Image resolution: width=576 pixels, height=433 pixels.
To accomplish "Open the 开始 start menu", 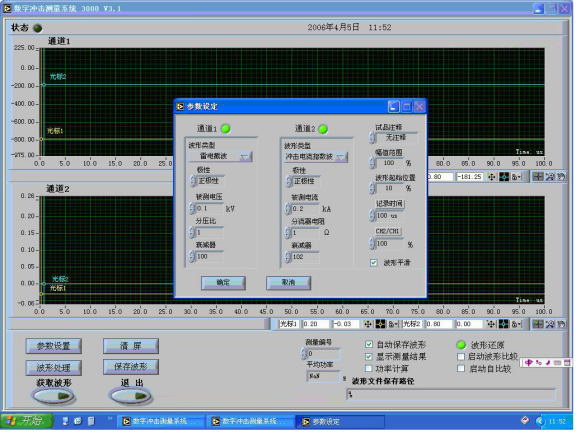I will (x=26, y=421).
